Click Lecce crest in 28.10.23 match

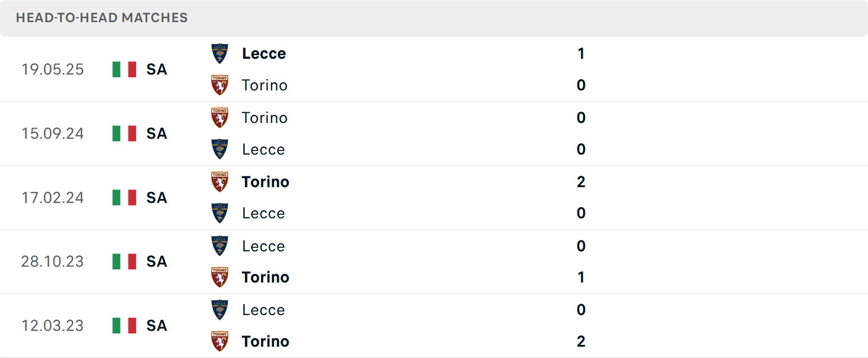click(220, 246)
